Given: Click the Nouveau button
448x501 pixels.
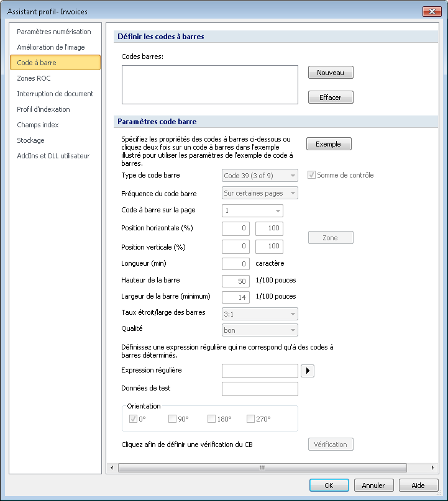Looking at the screenshot, I should coord(331,73).
